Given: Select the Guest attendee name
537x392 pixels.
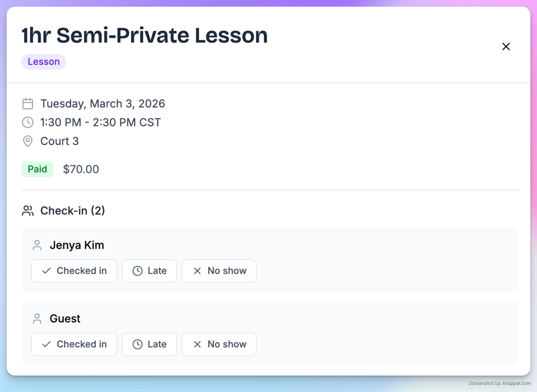Looking at the screenshot, I should pyautogui.click(x=65, y=319).
